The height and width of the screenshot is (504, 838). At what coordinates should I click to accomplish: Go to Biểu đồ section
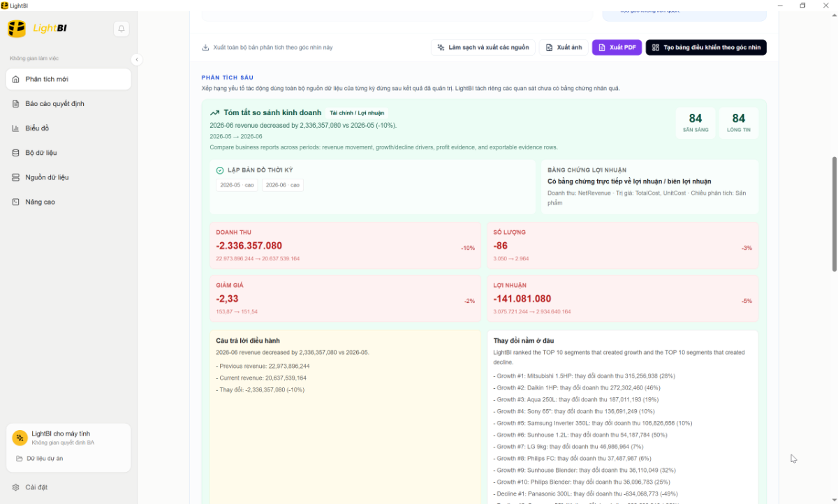point(68,128)
